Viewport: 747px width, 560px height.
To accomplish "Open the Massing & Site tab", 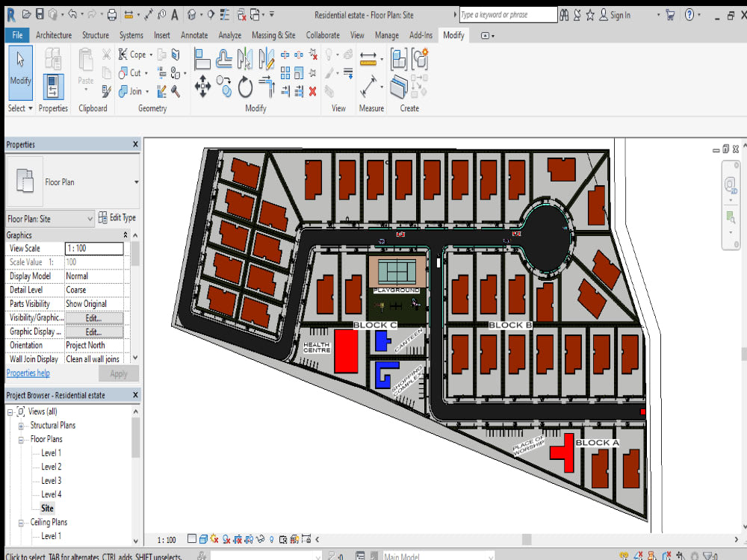I will coord(273,34).
